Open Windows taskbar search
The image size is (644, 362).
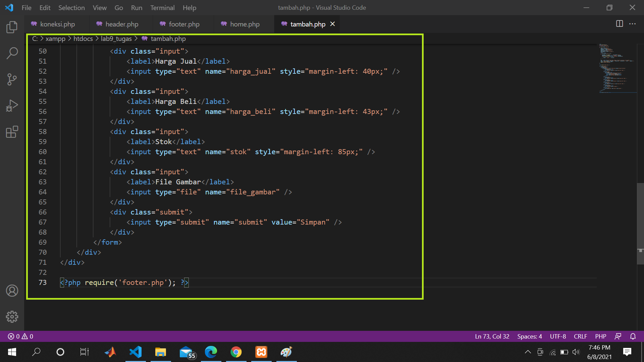click(36, 352)
